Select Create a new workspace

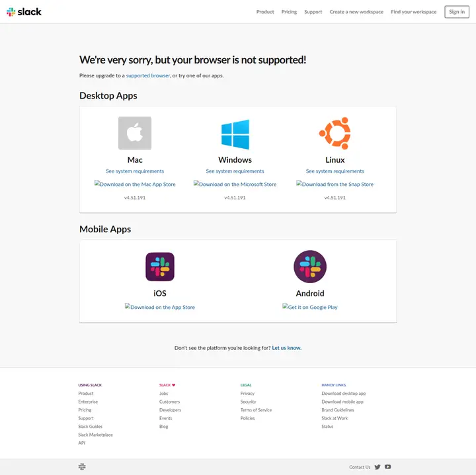[356, 12]
